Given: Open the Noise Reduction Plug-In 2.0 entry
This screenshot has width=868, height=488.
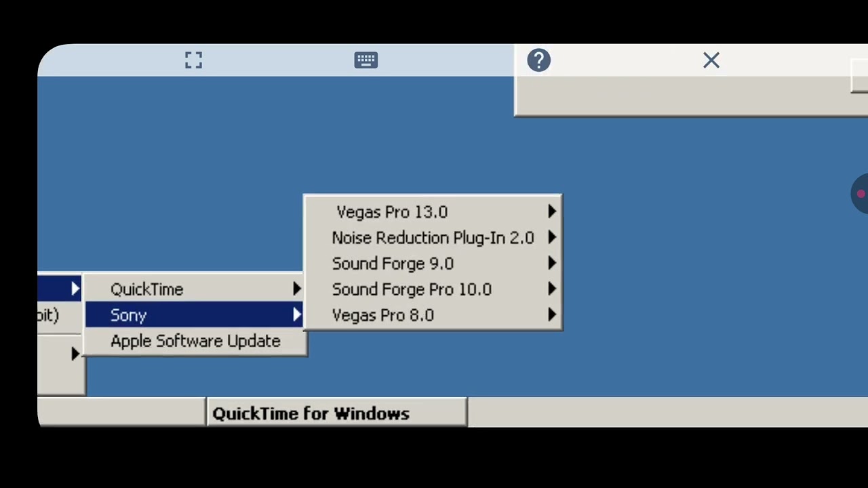Looking at the screenshot, I should (x=433, y=238).
